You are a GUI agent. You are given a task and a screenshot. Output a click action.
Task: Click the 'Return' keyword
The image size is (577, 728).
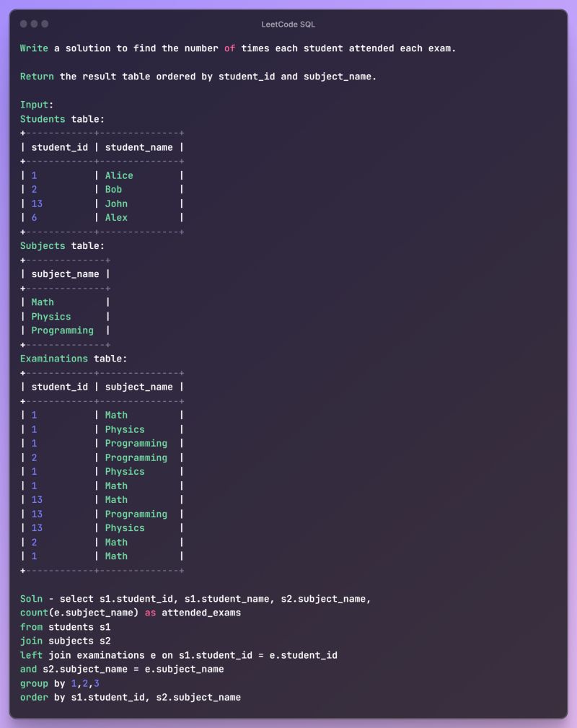pos(37,76)
